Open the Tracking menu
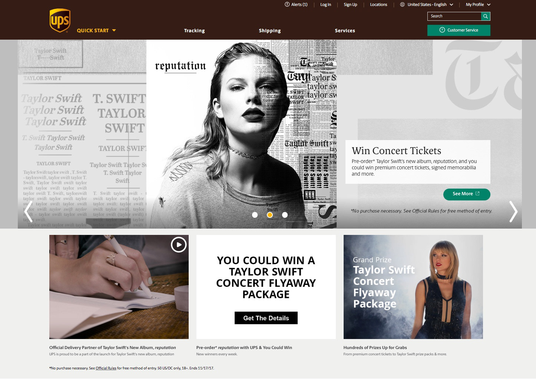Screen dimensions: 536x392 point(194,31)
